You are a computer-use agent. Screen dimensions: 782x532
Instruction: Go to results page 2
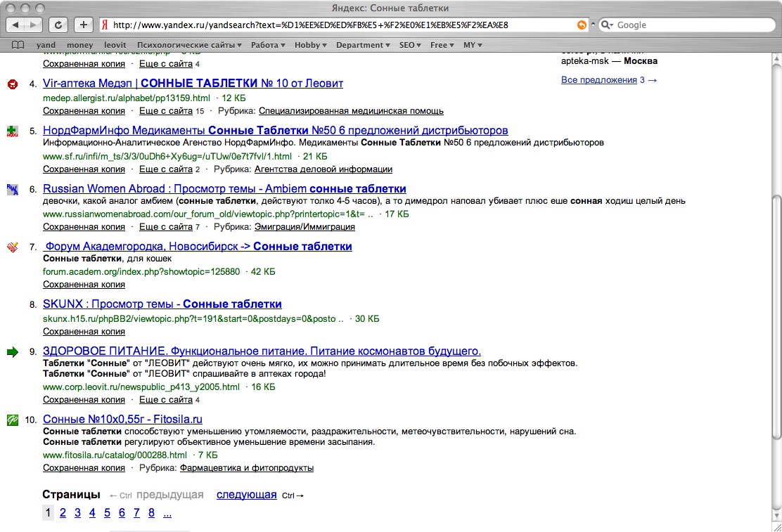pyautogui.click(x=63, y=512)
